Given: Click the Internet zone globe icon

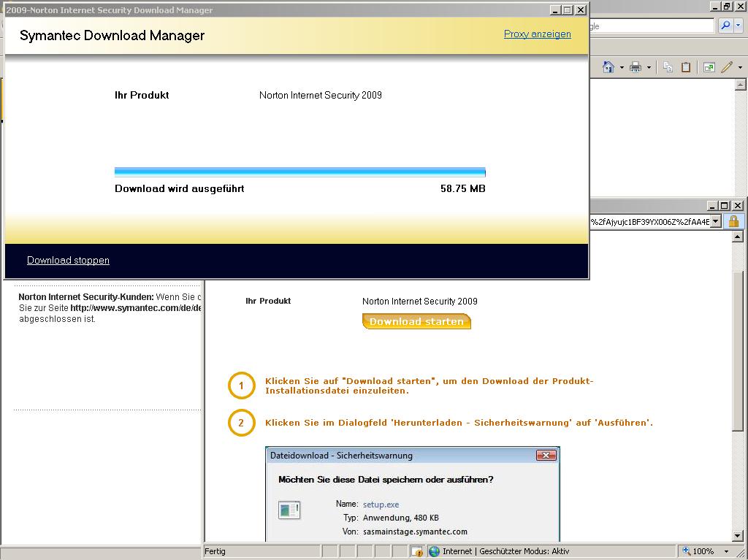Looking at the screenshot, I should coord(434,551).
